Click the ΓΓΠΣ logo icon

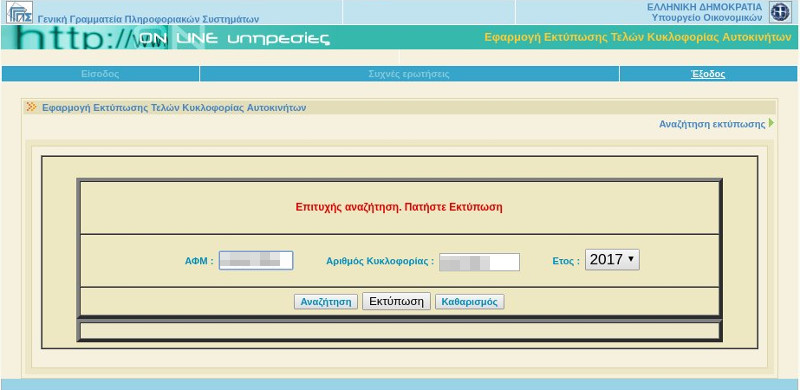coord(19,12)
